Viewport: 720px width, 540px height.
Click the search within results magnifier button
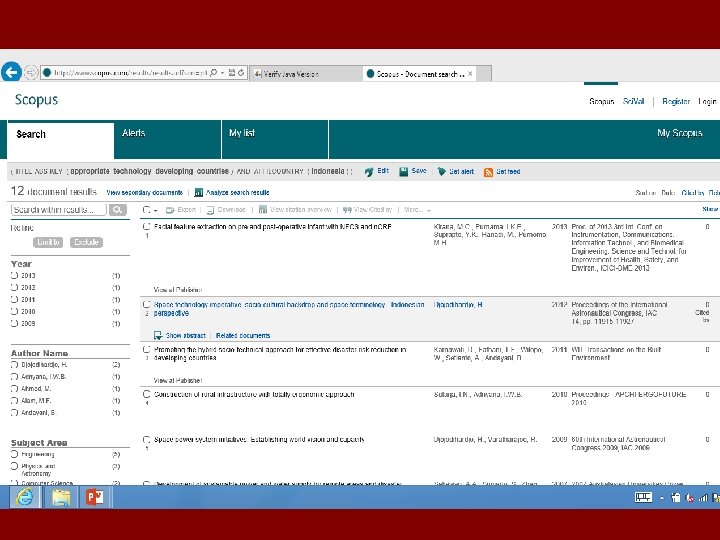(118, 210)
